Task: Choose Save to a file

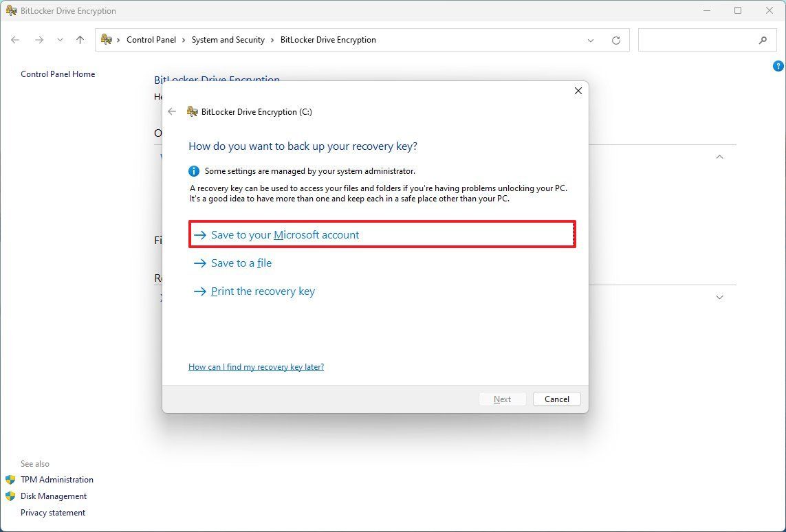Action: click(x=241, y=263)
